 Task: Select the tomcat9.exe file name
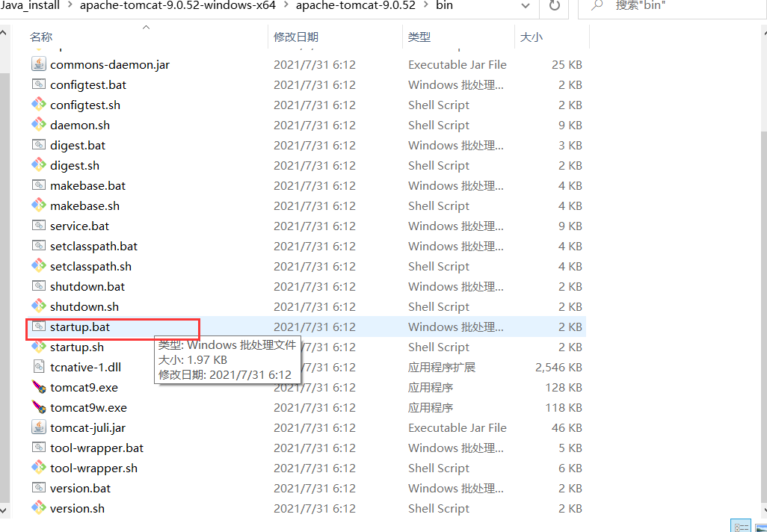(84, 387)
